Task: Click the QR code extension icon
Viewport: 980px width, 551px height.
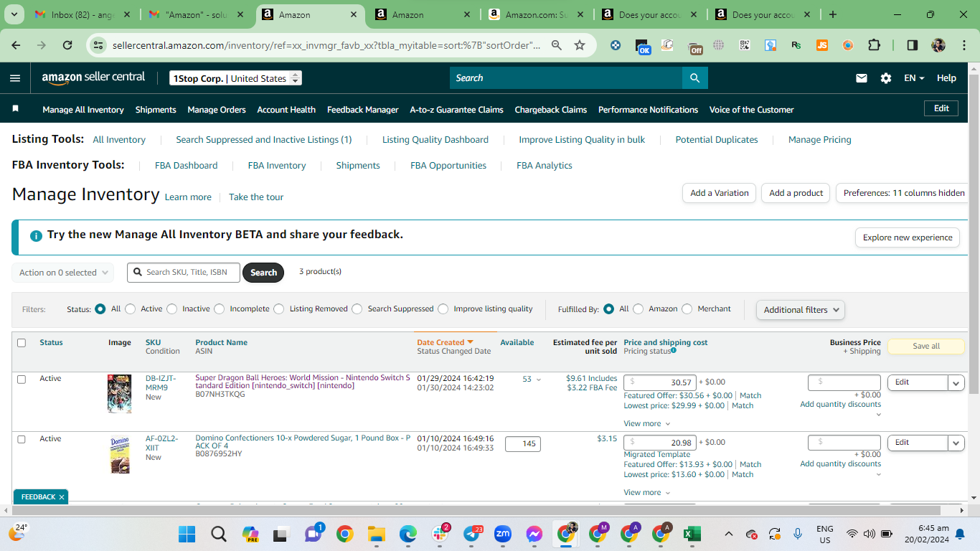Action: tap(745, 45)
